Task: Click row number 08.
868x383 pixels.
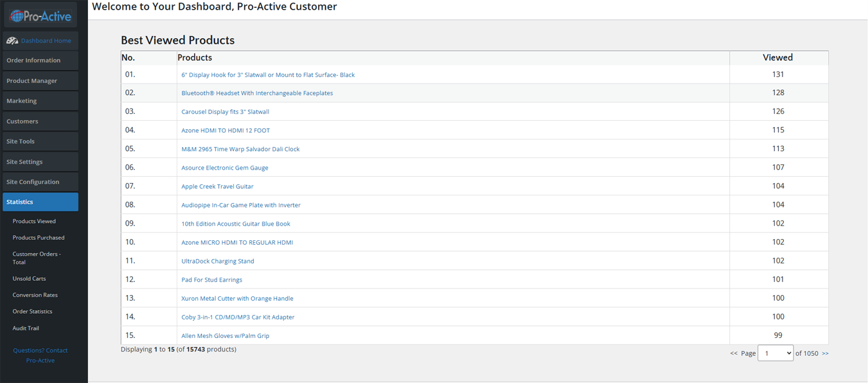Action: pyautogui.click(x=130, y=204)
